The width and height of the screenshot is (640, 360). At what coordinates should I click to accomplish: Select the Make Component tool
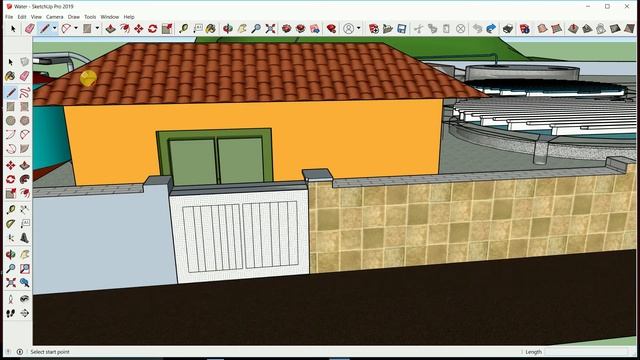coord(24,62)
